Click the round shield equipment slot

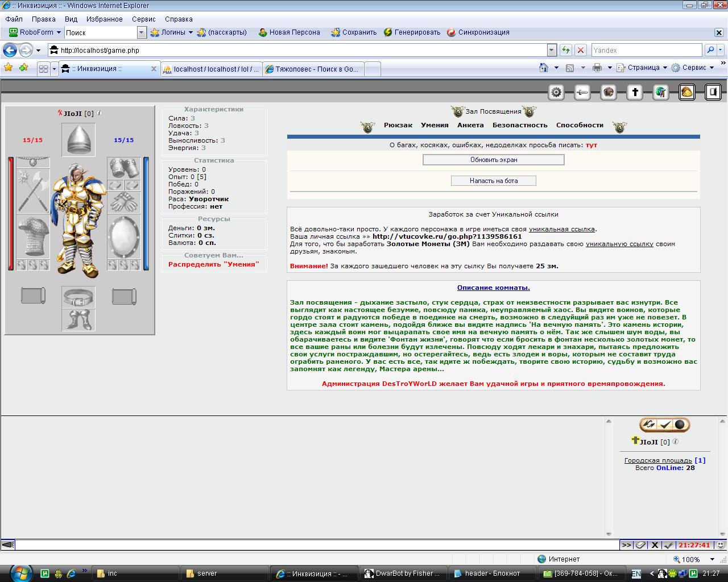click(x=124, y=236)
